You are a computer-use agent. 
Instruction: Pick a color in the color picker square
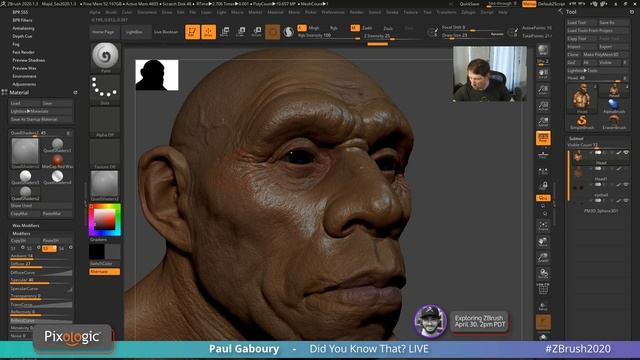[x=104, y=220]
